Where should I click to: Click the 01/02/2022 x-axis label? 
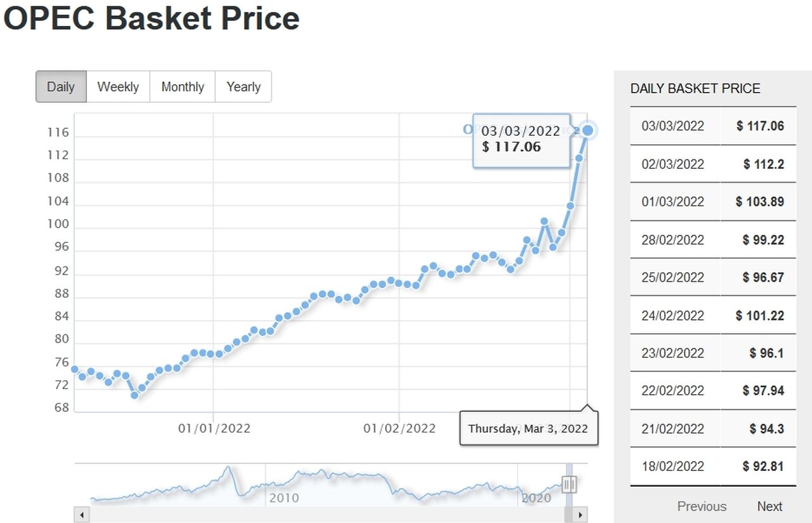point(399,428)
